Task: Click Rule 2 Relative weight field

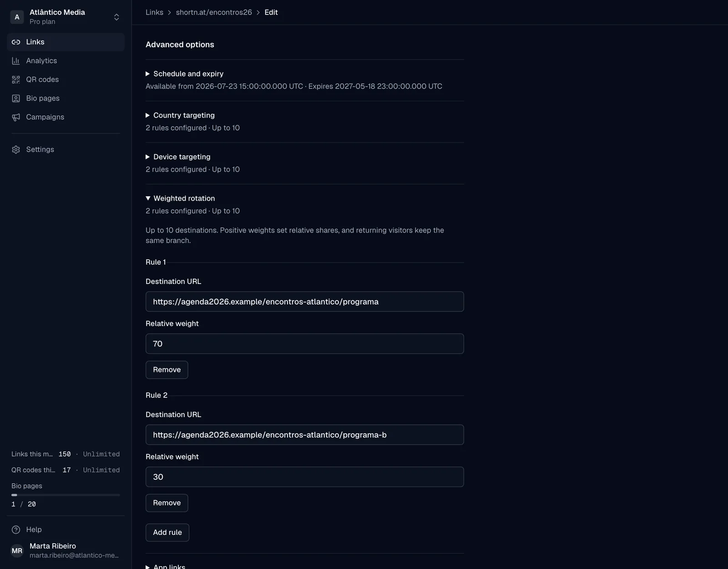Action: point(304,477)
